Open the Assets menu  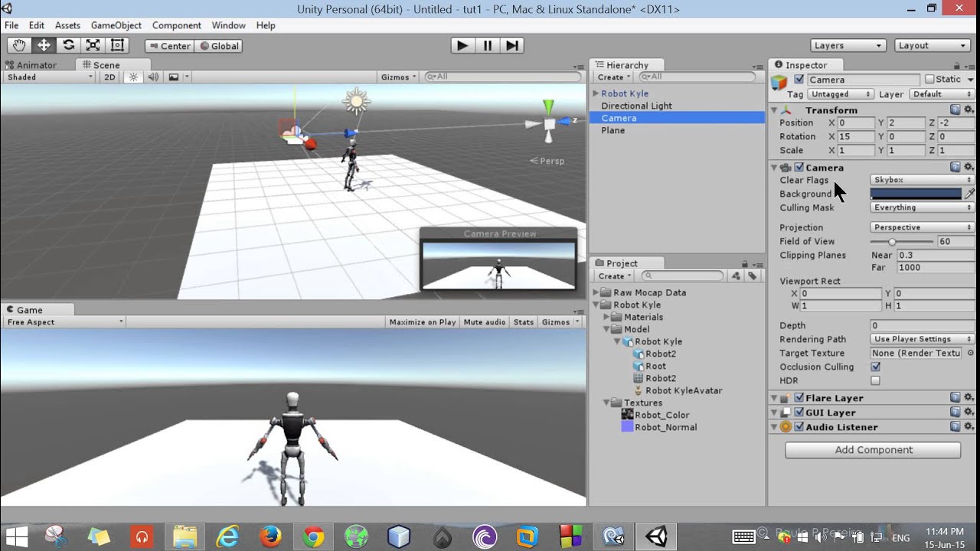[67, 25]
